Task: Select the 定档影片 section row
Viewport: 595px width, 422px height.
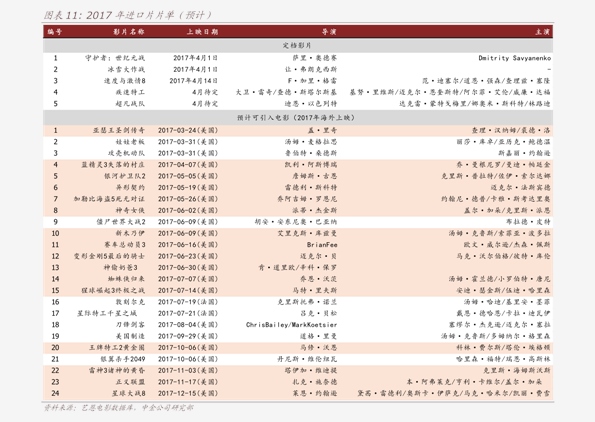Action: (x=298, y=46)
